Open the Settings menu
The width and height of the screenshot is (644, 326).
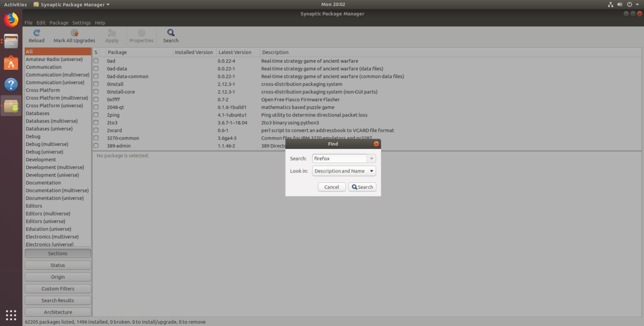(x=82, y=23)
